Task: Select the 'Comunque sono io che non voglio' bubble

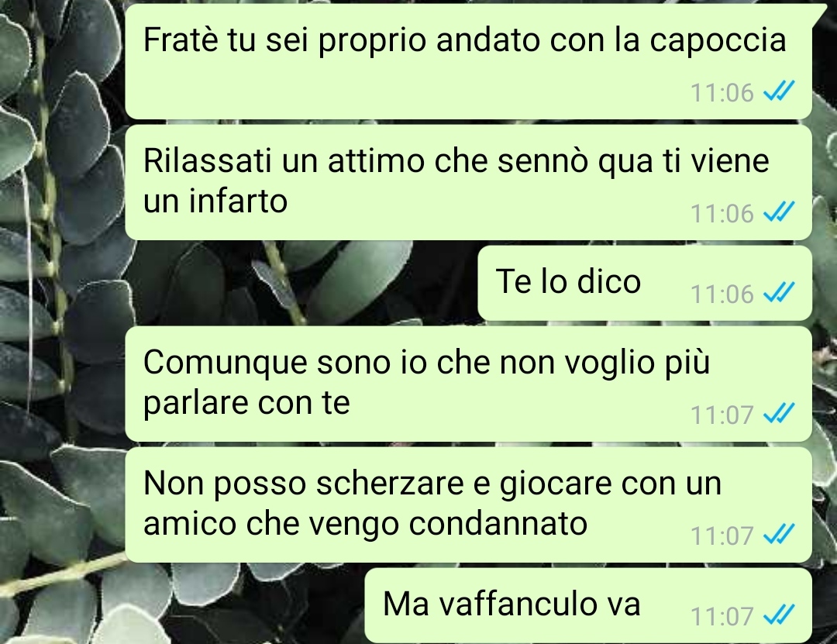Action: pyautogui.click(x=469, y=384)
